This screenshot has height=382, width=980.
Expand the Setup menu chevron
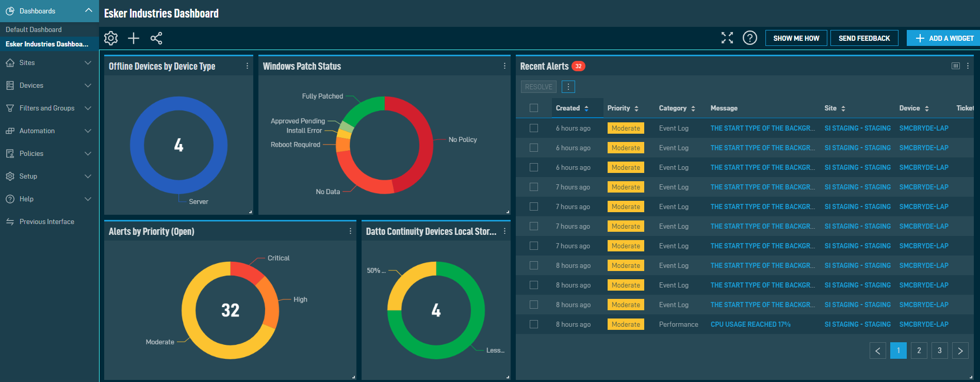[88, 177]
